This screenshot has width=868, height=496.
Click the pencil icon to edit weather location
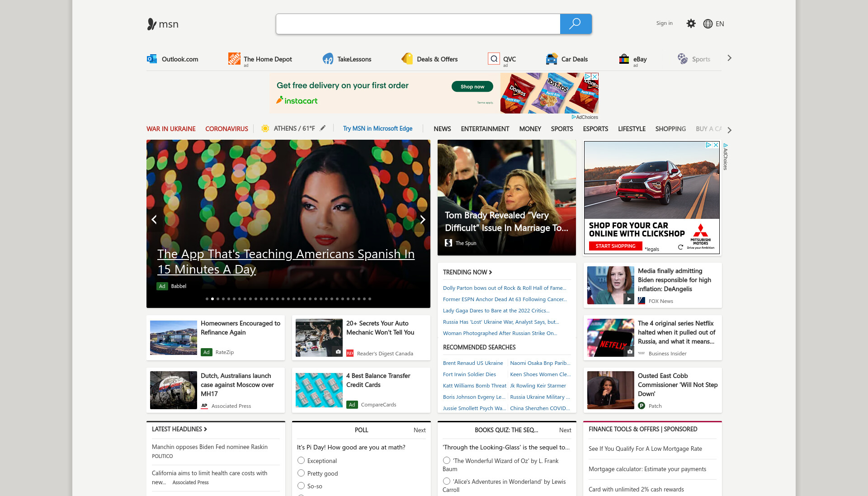(x=323, y=128)
